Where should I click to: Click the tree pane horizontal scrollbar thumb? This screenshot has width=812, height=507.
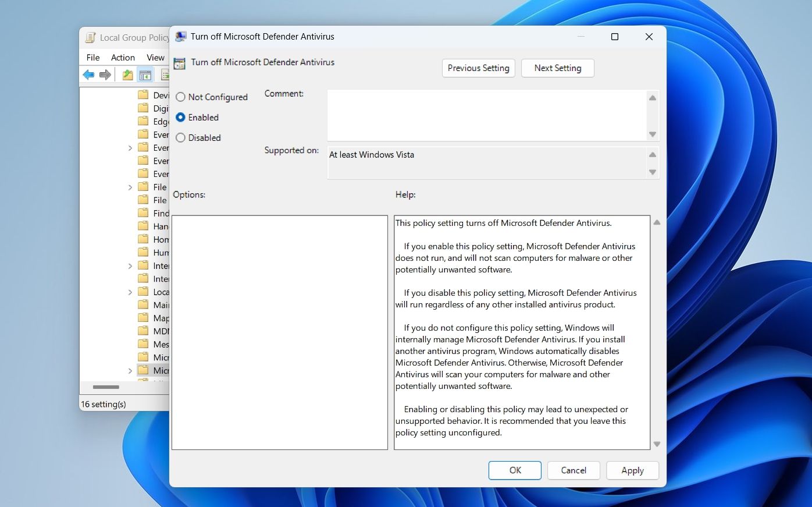point(106,387)
